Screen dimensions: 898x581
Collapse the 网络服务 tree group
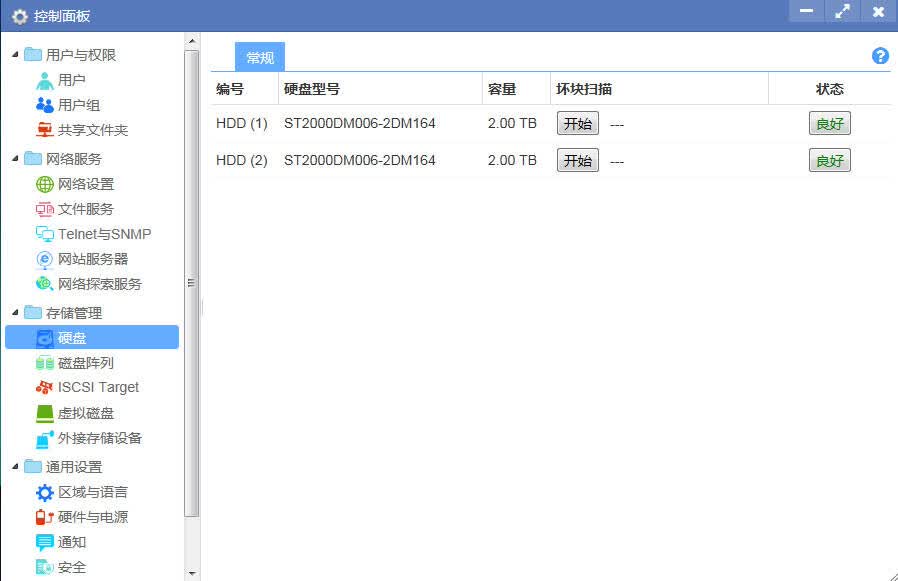(x=15, y=158)
